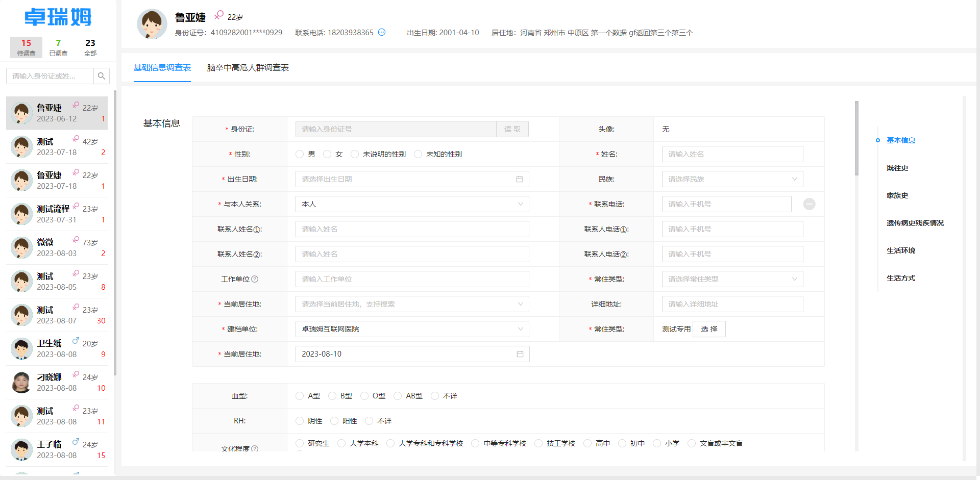Click avatar of 微微 in patient list

tap(21, 247)
